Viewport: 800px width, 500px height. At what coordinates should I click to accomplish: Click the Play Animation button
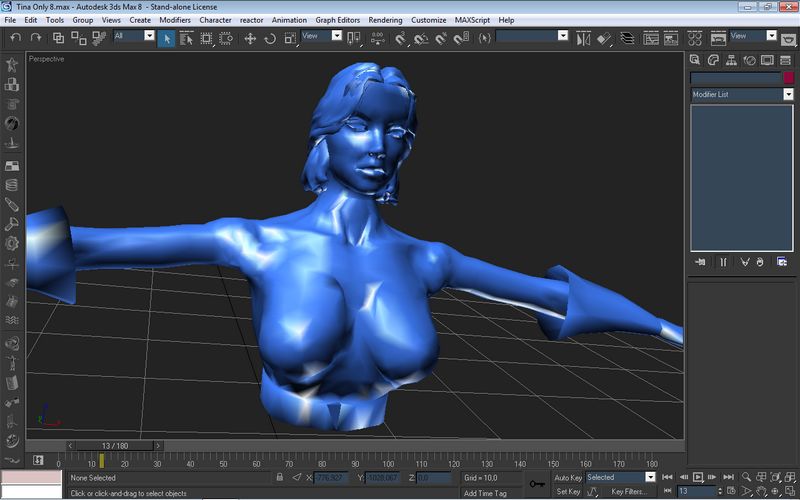[699, 477]
